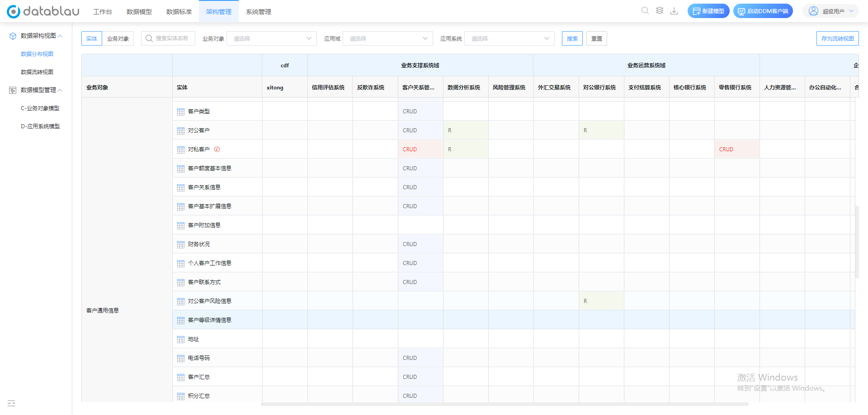868x415 pixels.
Task: Open D-应用系统模型 in sidebar
Action: (40, 126)
